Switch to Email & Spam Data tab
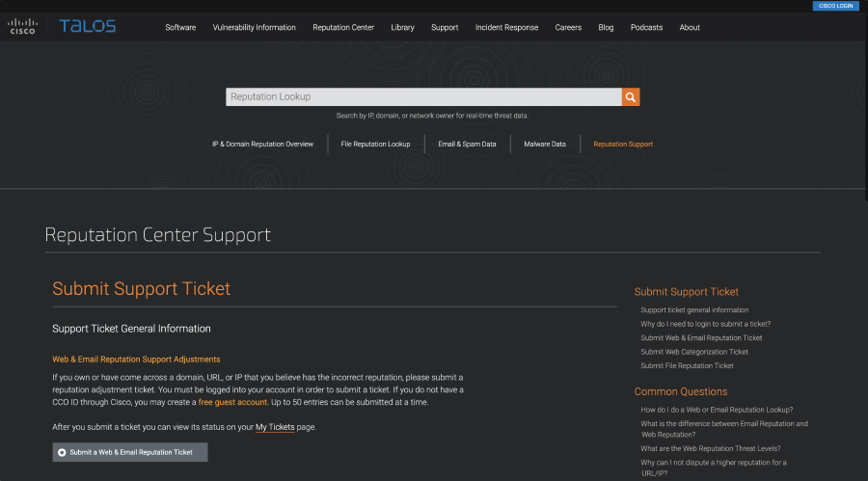Screen dimensions: 868x481 point(467,144)
